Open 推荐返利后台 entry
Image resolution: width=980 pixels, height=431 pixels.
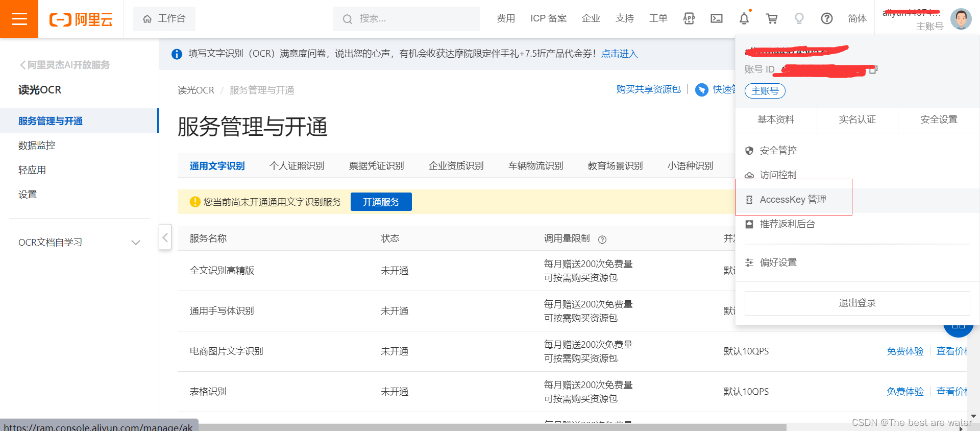pyautogui.click(x=857, y=224)
